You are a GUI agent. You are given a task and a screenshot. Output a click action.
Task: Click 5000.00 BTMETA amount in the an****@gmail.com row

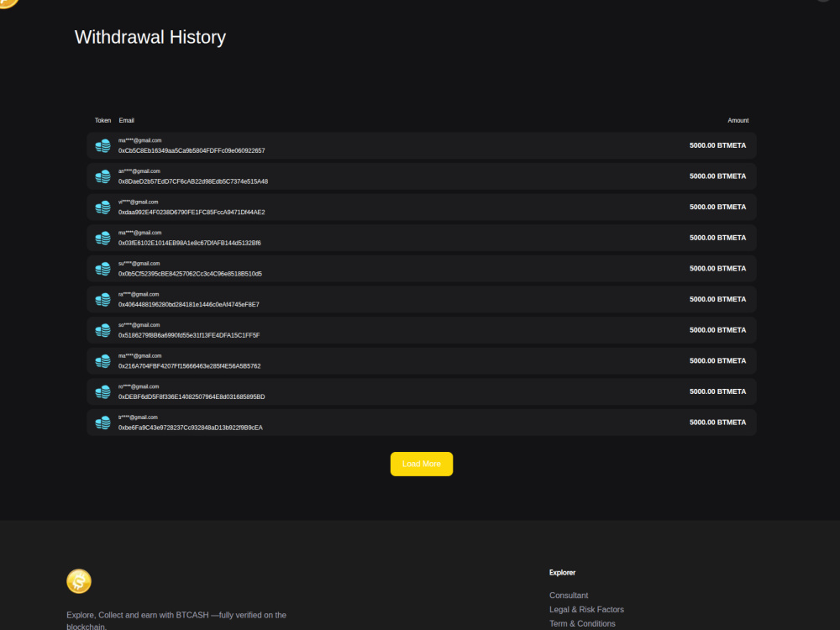[x=718, y=176]
